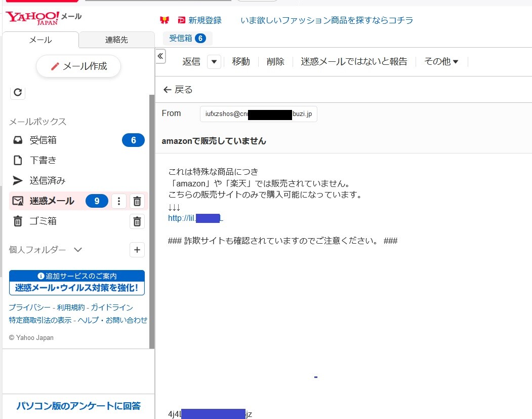
Task: Click warning line 詐欺サイトも確認されています
Action: click(282, 241)
